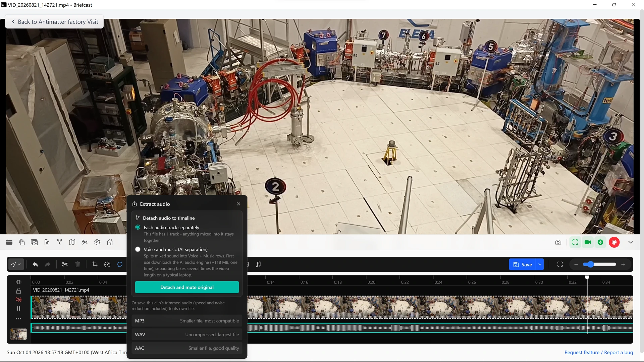Click the branch fork icon in top toolbar
Image resolution: width=644 pixels, height=362 pixels.
coord(59,242)
